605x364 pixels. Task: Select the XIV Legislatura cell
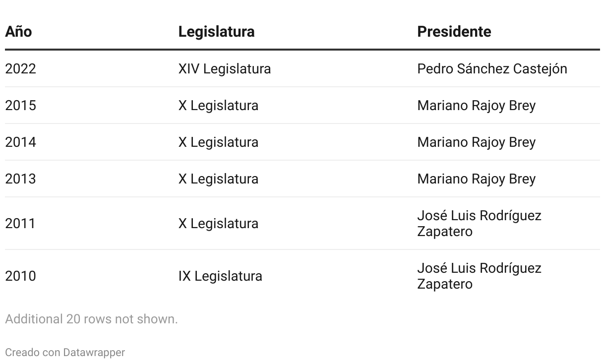225,68
